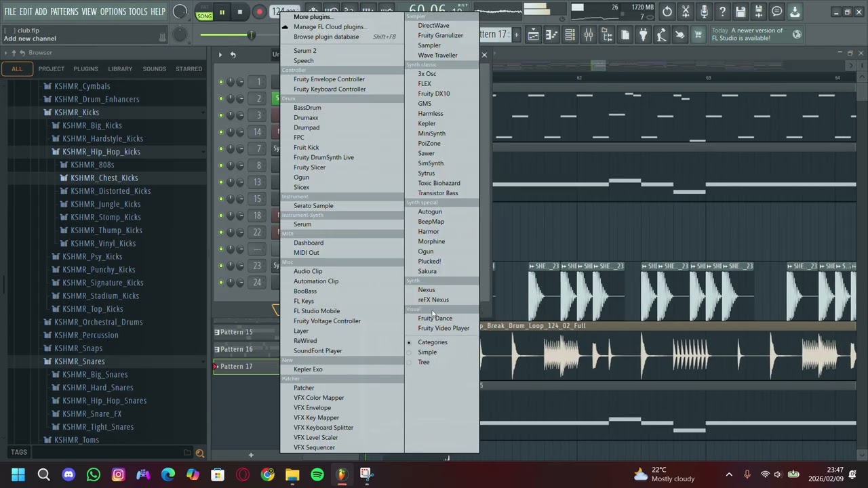Switch to the PLUGINS browser tab
868x488 pixels.
[x=85, y=68]
